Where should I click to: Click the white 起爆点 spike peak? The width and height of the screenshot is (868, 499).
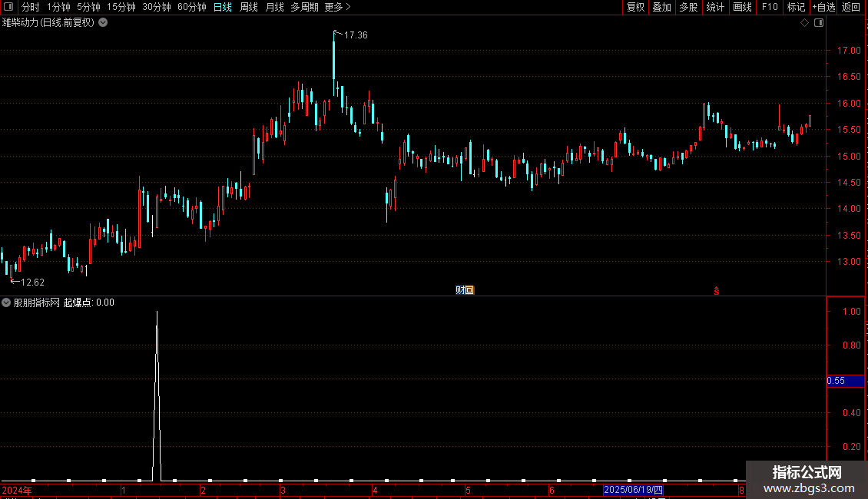click(157, 313)
